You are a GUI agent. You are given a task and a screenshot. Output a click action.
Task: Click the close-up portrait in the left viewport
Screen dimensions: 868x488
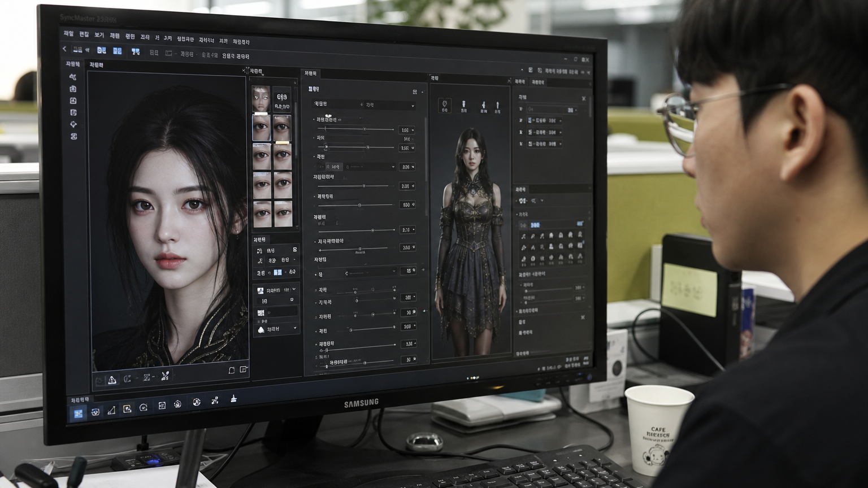pos(168,220)
